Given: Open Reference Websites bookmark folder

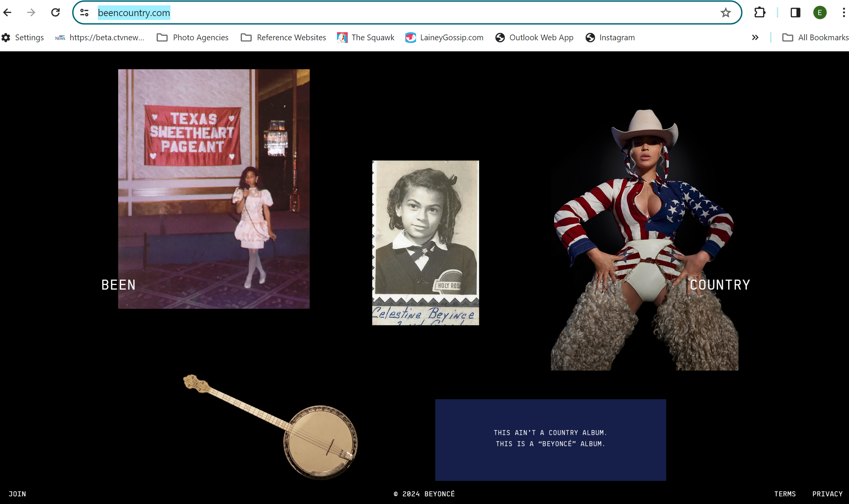Looking at the screenshot, I should (x=283, y=38).
